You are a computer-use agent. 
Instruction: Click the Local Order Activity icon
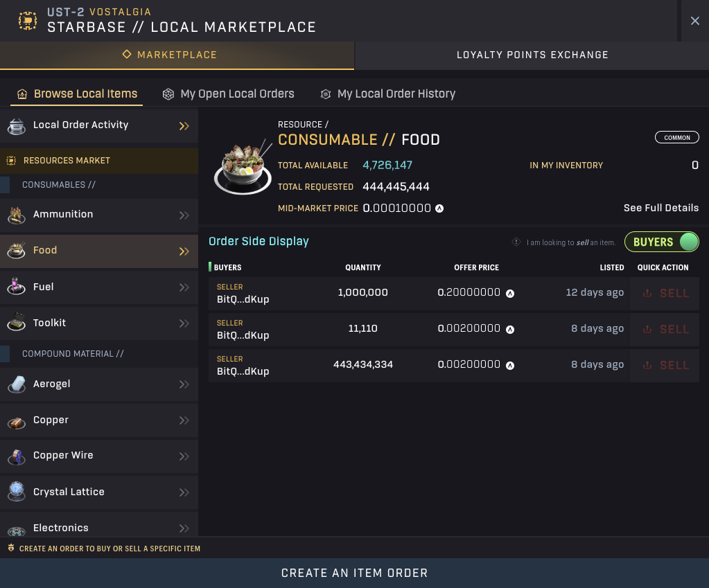tap(18, 125)
